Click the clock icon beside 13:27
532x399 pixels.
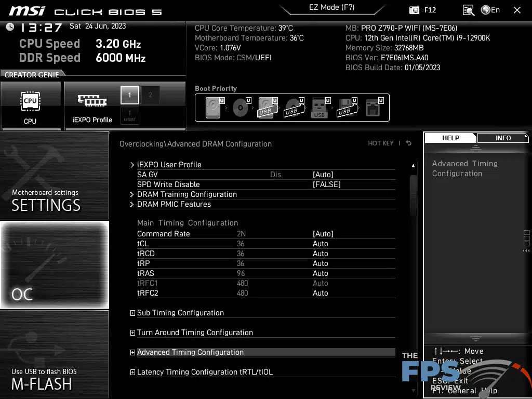tap(10, 27)
